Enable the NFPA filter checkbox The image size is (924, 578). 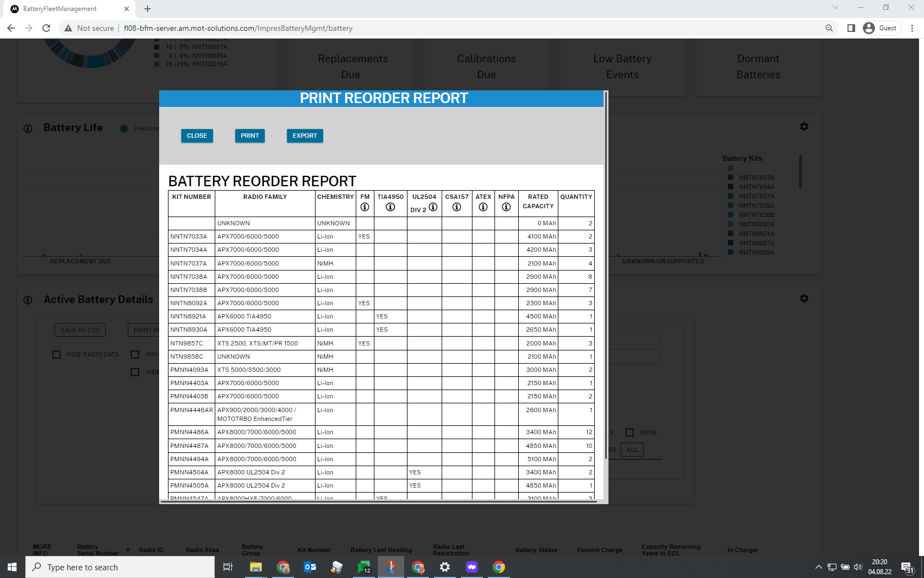[630, 433]
